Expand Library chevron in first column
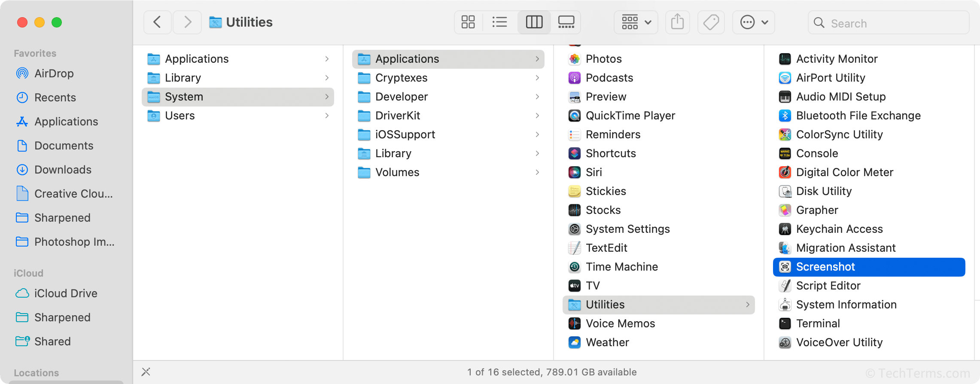 (x=327, y=78)
